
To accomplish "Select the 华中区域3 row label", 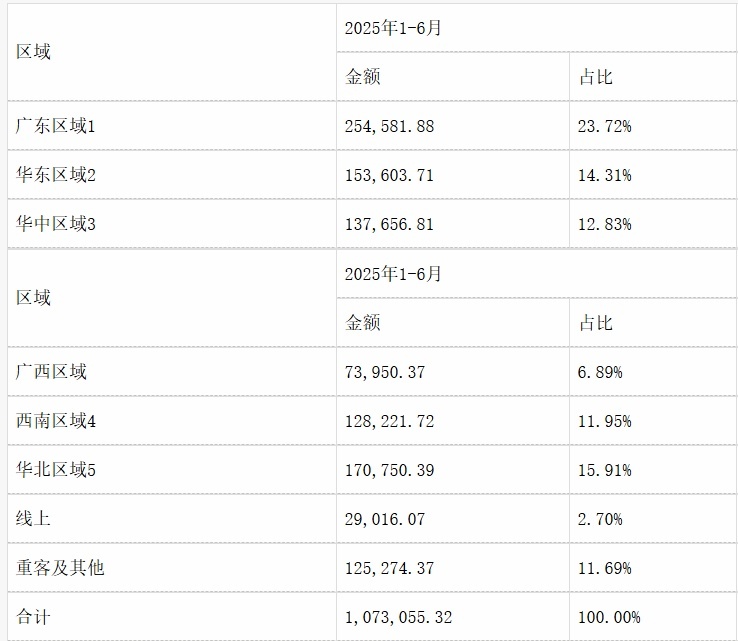I will [55, 224].
